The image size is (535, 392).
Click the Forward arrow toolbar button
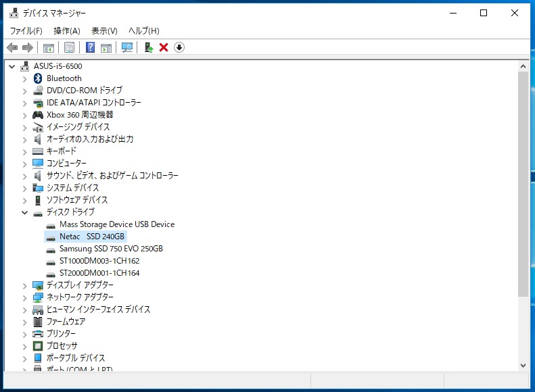point(28,47)
